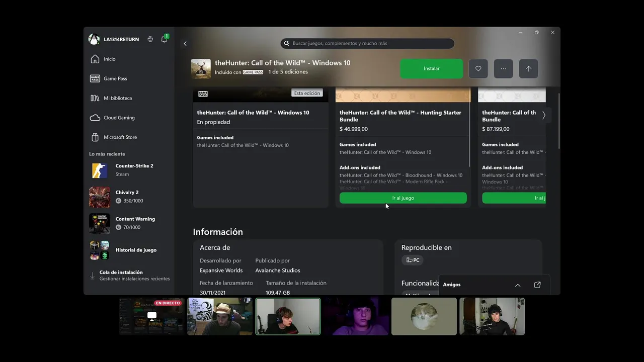Image resolution: width=644 pixels, height=362 pixels.
Task: Click the scroll-to-top arrow button
Action: pyautogui.click(x=528, y=69)
